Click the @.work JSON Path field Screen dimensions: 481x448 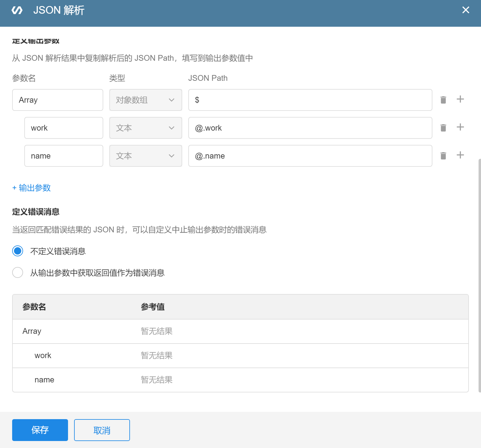tap(310, 128)
